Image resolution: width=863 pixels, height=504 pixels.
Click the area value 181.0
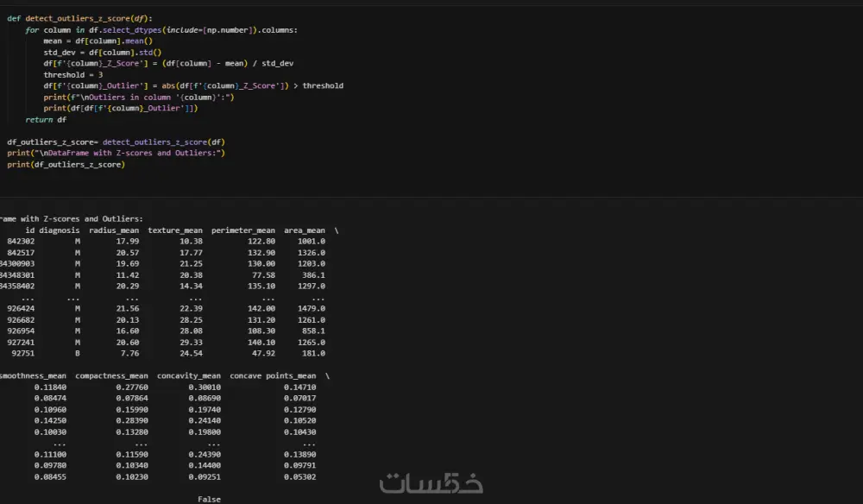click(x=314, y=354)
